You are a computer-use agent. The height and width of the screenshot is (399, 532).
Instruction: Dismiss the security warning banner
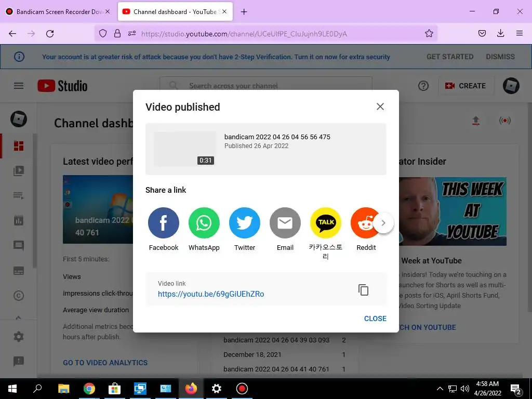500,57
